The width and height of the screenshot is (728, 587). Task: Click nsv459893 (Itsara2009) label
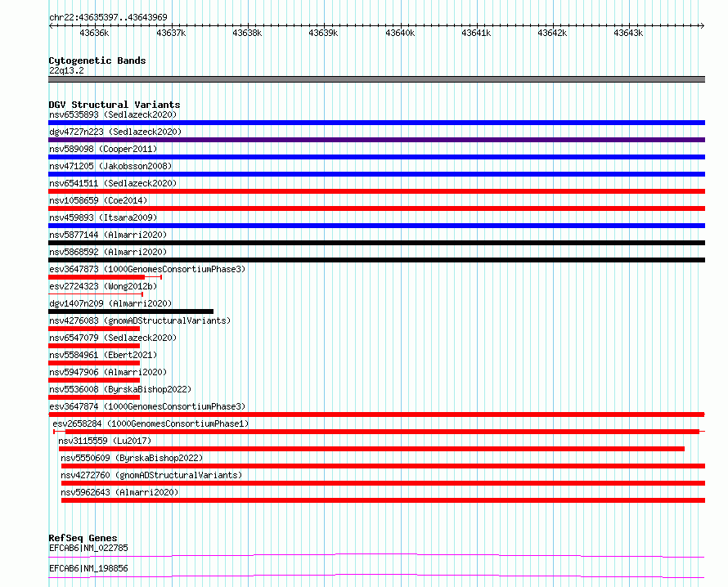tap(103, 217)
